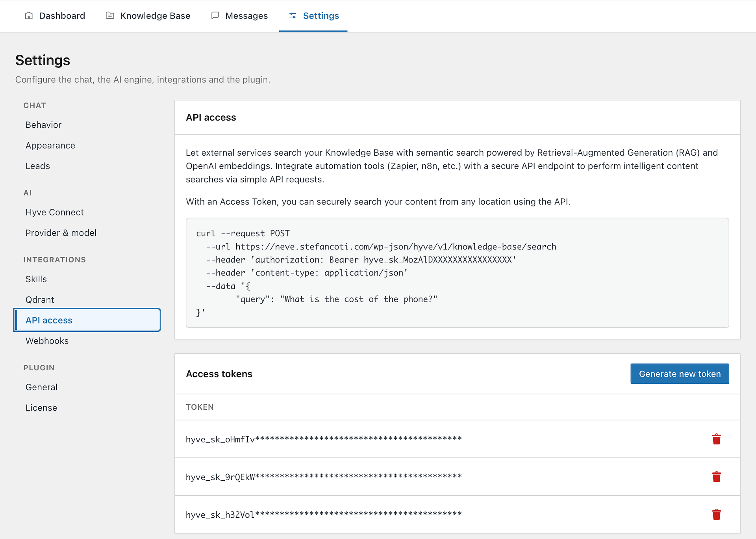Generate a new access token

680,374
